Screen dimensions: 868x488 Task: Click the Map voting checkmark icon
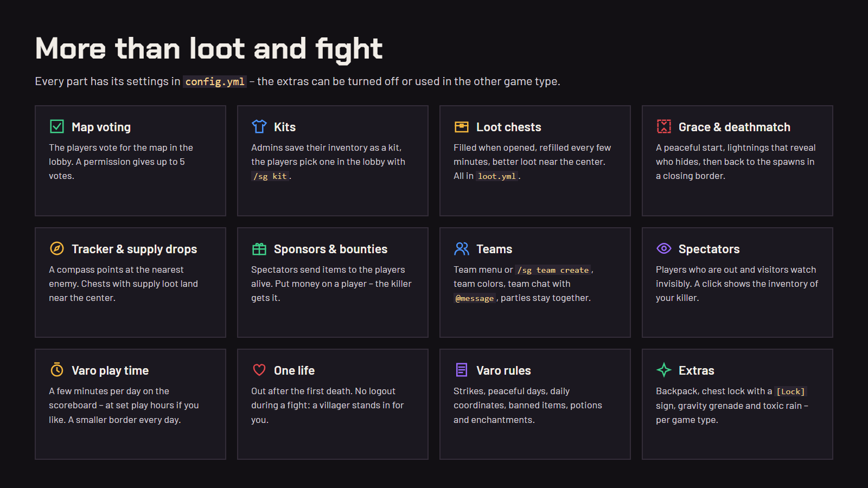pos(57,126)
